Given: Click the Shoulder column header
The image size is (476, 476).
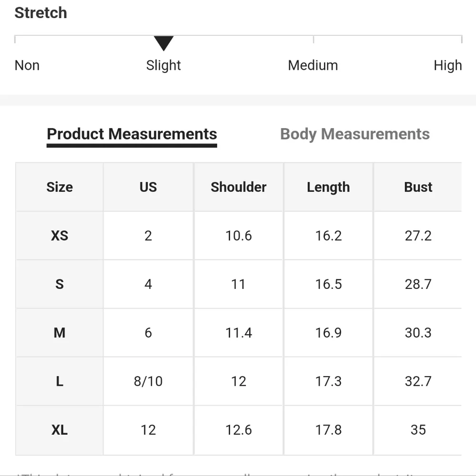Looking at the screenshot, I should tap(238, 187).
